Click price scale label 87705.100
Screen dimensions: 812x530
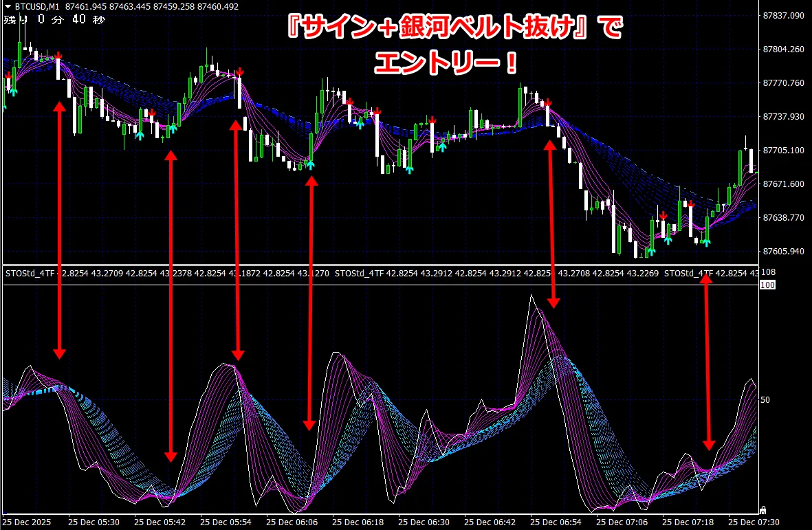(x=784, y=150)
